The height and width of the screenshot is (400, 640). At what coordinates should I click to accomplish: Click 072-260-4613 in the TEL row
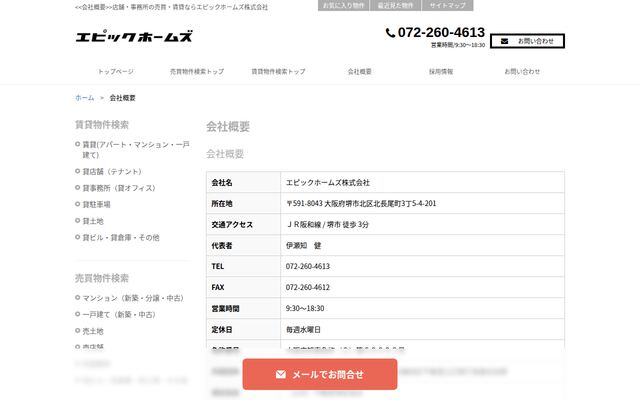[308, 267]
